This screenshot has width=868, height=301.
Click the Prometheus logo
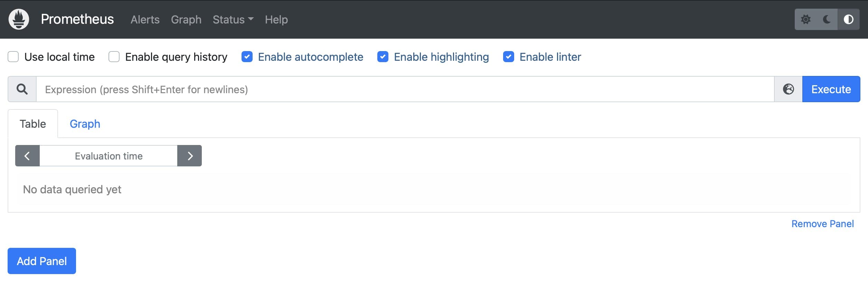pyautogui.click(x=19, y=19)
